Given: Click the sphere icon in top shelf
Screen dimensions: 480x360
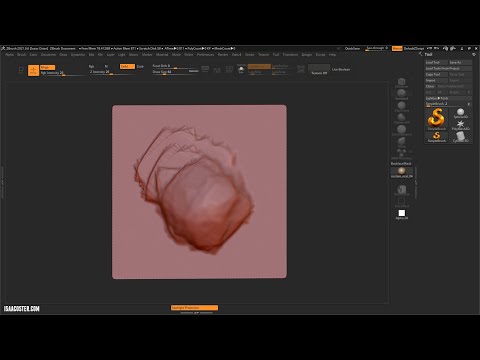Looking at the screenshot, I should pyautogui.click(x=241, y=69).
